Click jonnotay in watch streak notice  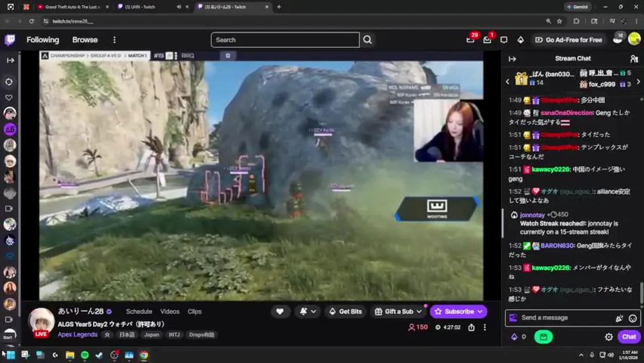[x=532, y=215]
